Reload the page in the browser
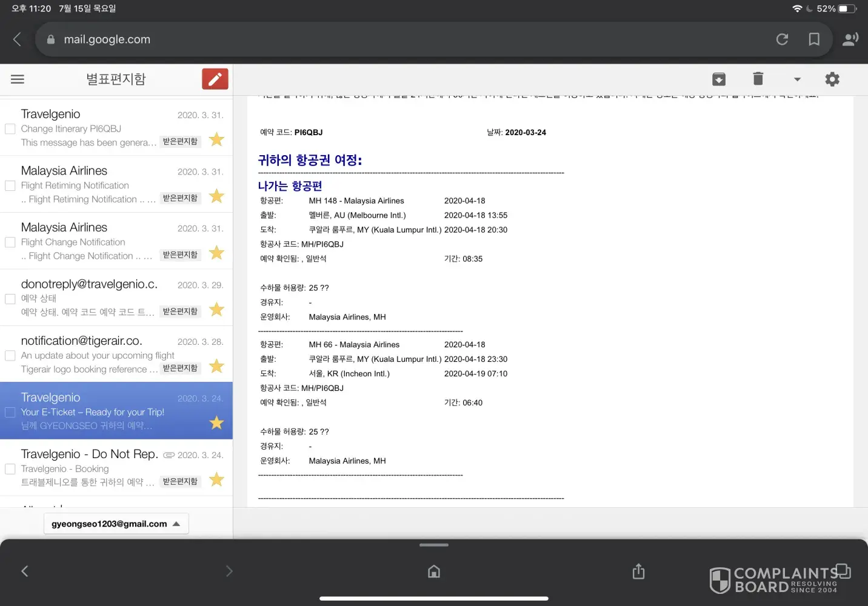Viewport: 868px width, 606px height. [782, 39]
